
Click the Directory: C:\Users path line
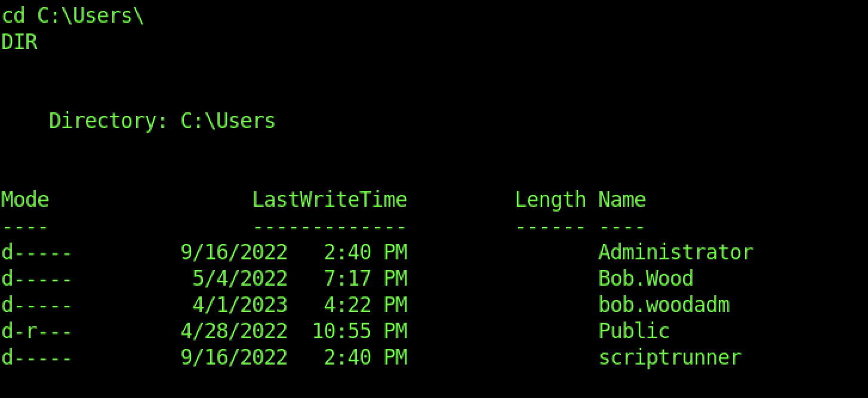tap(162, 121)
